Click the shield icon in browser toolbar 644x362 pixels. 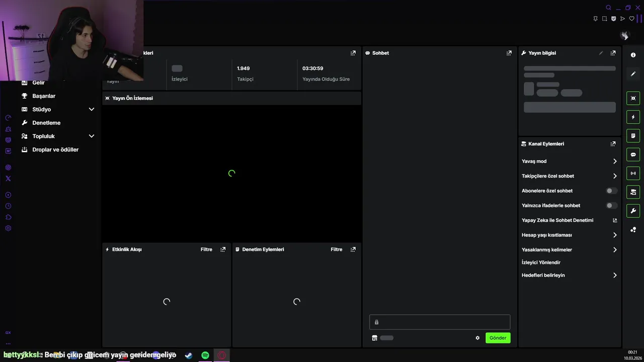tap(613, 19)
